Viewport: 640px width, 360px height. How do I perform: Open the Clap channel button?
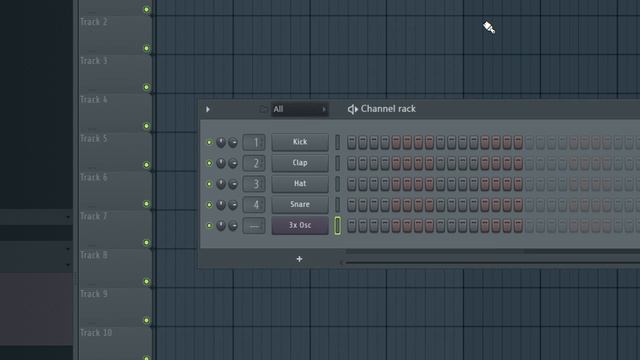[300, 163]
